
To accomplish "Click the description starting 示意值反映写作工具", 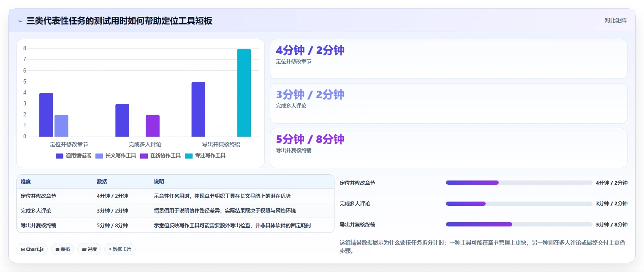I will [x=232, y=225].
